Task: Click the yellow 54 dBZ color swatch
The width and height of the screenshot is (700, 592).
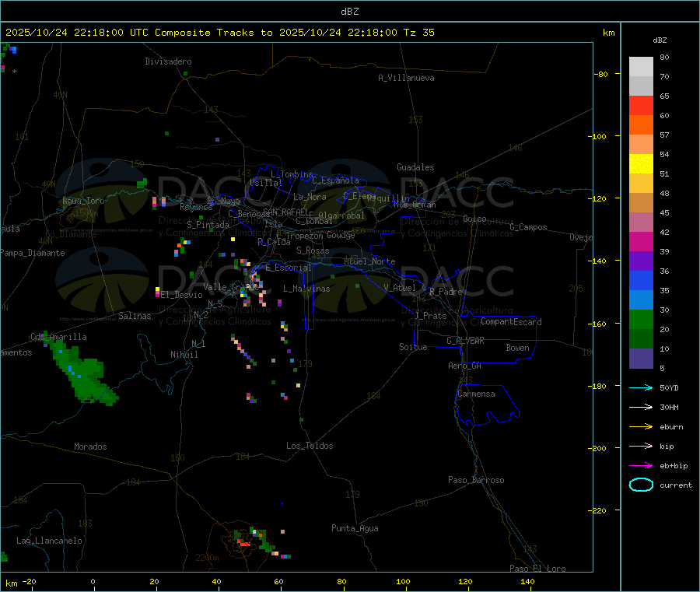Action: pos(641,164)
